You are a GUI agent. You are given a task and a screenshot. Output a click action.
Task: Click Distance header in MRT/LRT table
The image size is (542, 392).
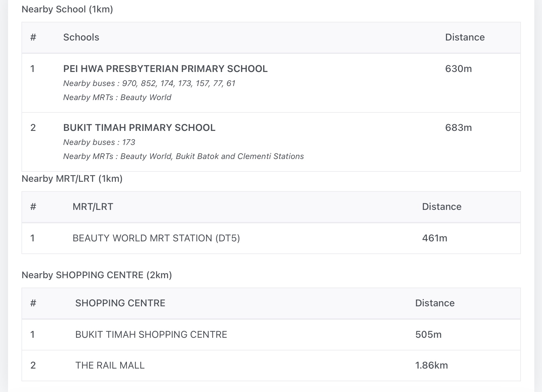pos(442,207)
